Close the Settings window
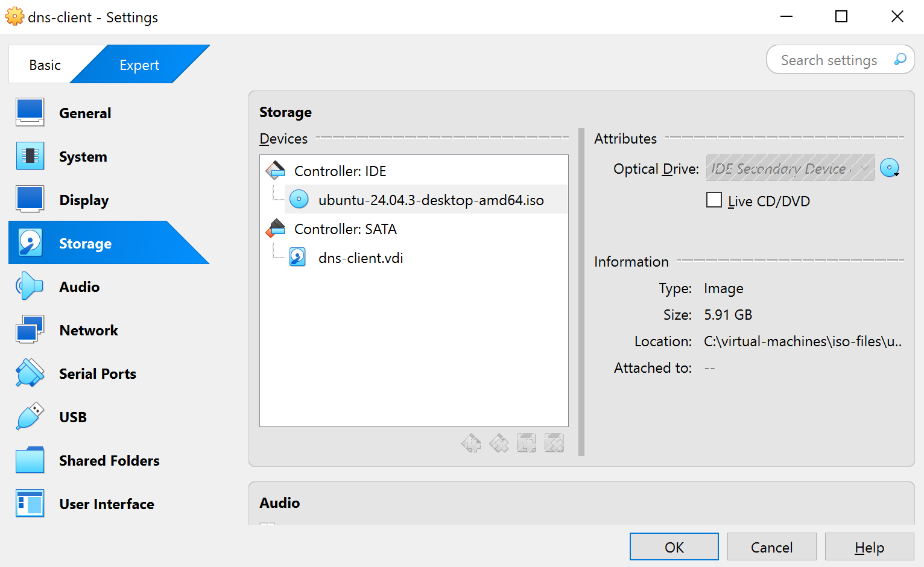The image size is (924, 567). pyautogui.click(x=897, y=17)
